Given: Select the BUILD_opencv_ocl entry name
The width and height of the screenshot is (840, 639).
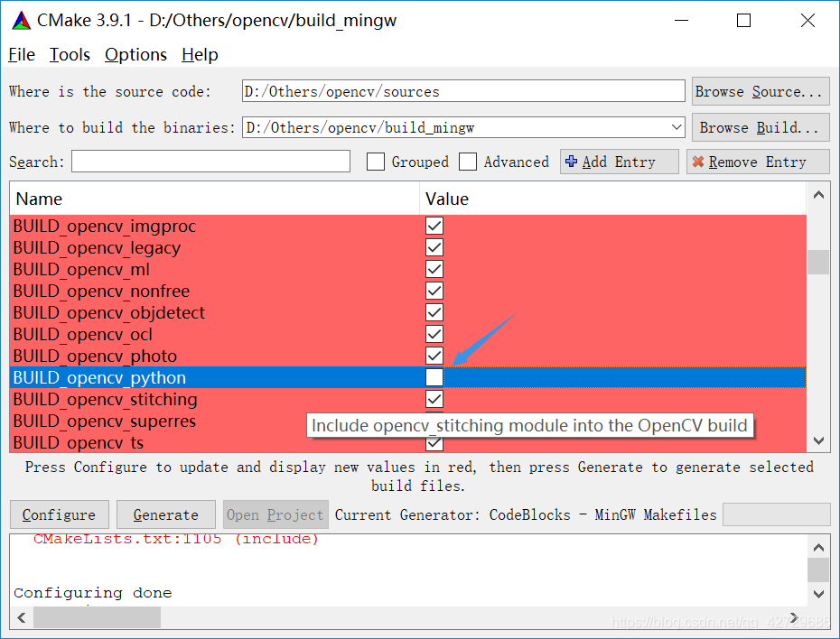Looking at the screenshot, I should click(82, 334).
